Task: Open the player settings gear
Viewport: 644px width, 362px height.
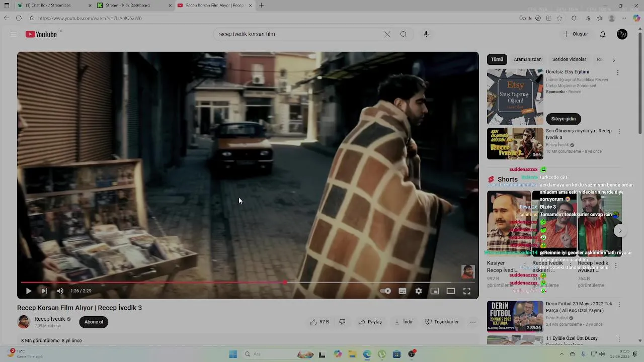Action: tap(419, 291)
